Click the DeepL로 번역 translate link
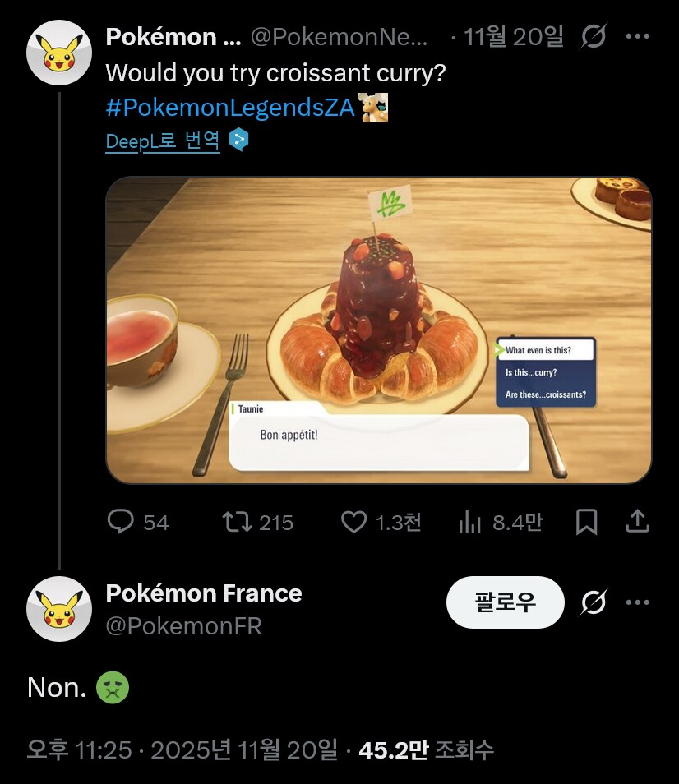679x784 pixels. [x=163, y=141]
